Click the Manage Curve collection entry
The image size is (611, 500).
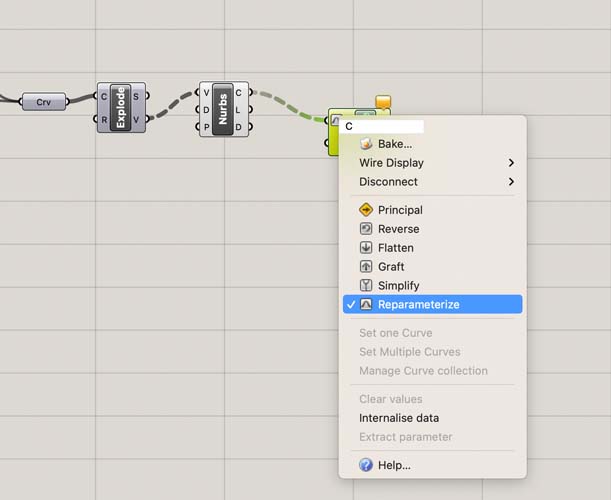[433, 371]
